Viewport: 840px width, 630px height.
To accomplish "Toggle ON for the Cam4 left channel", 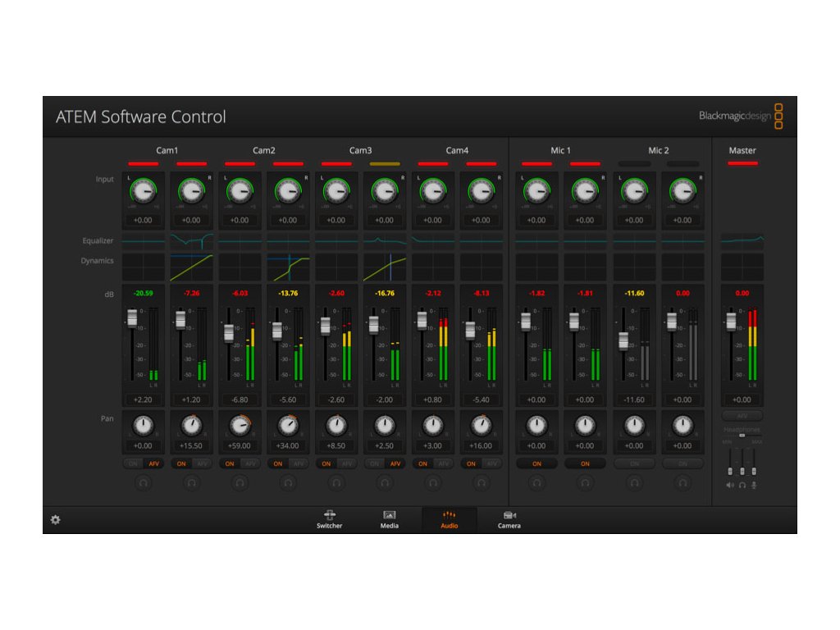I will [422, 464].
